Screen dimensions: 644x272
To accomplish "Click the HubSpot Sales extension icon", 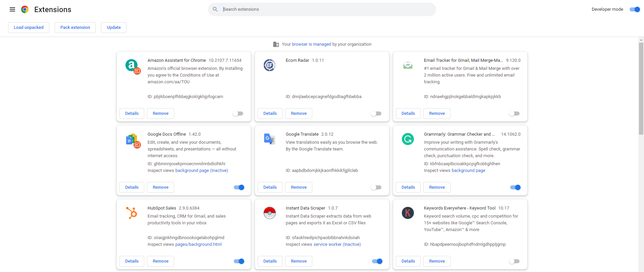I will (x=132, y=213).
